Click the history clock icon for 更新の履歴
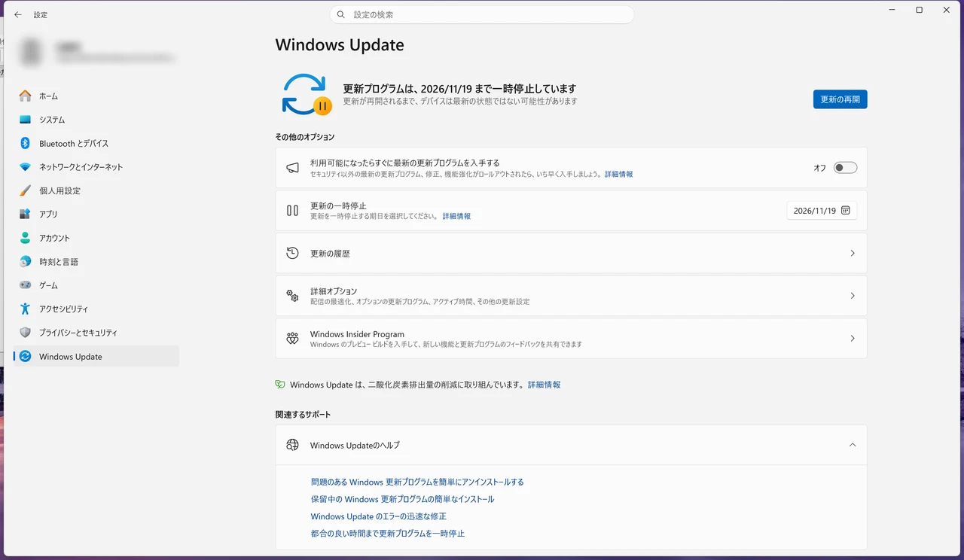 (292, 253)
